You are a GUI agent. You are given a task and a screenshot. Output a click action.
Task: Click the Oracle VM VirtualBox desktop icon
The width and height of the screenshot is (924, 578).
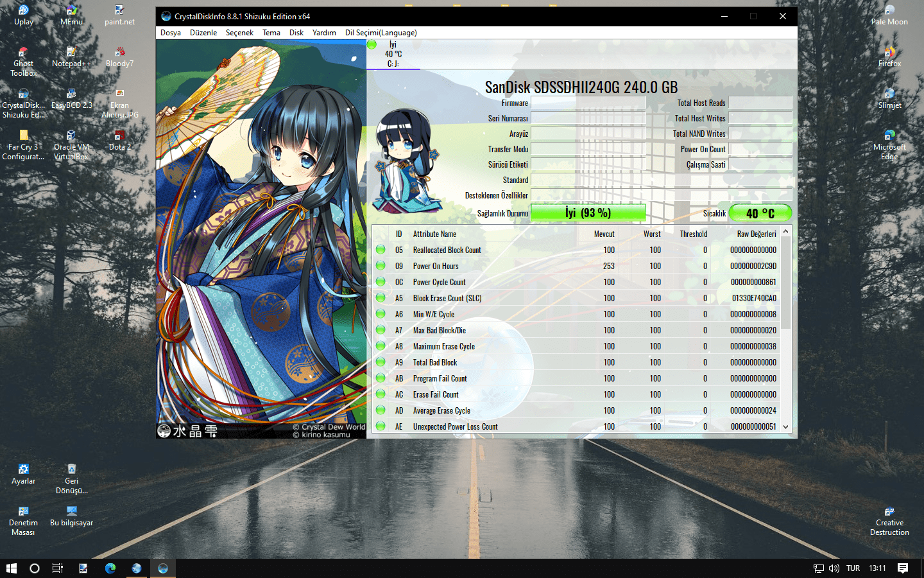tap(71, 145)
